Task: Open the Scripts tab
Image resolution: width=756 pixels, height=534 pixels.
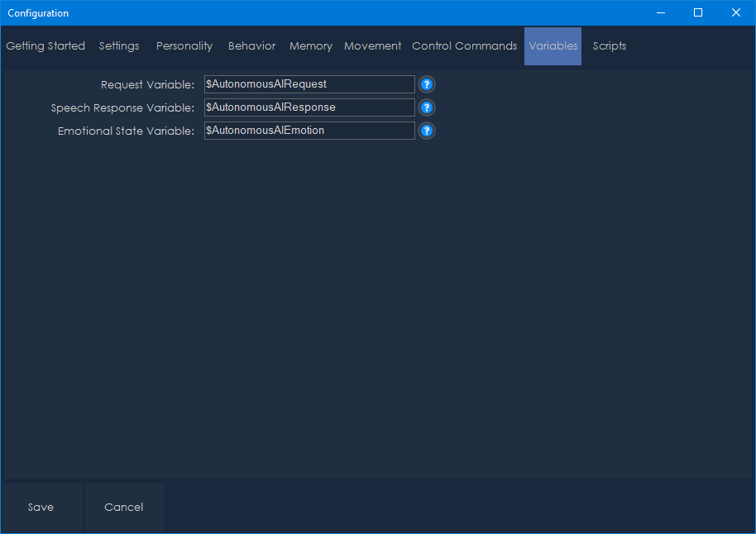Action: [610, 46]
